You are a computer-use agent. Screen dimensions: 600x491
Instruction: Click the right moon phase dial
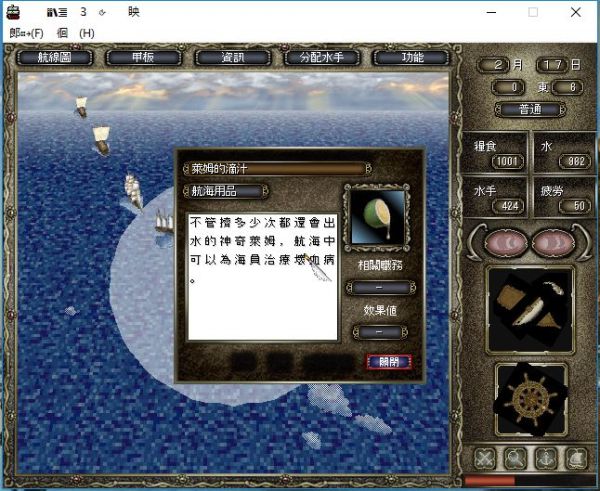pos(553,243)
